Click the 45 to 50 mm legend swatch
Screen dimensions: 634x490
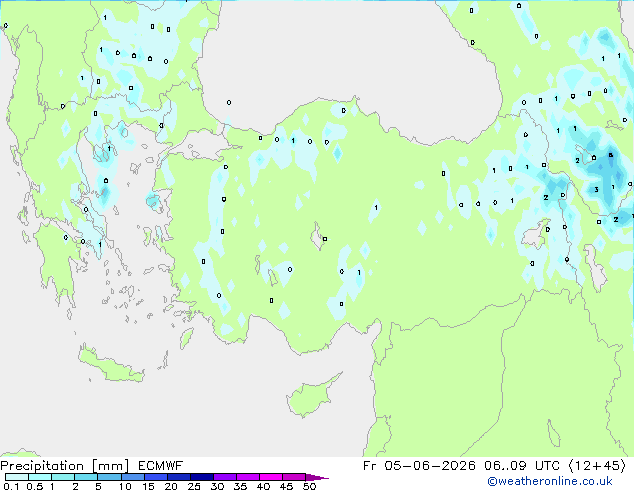click(294, 477)
